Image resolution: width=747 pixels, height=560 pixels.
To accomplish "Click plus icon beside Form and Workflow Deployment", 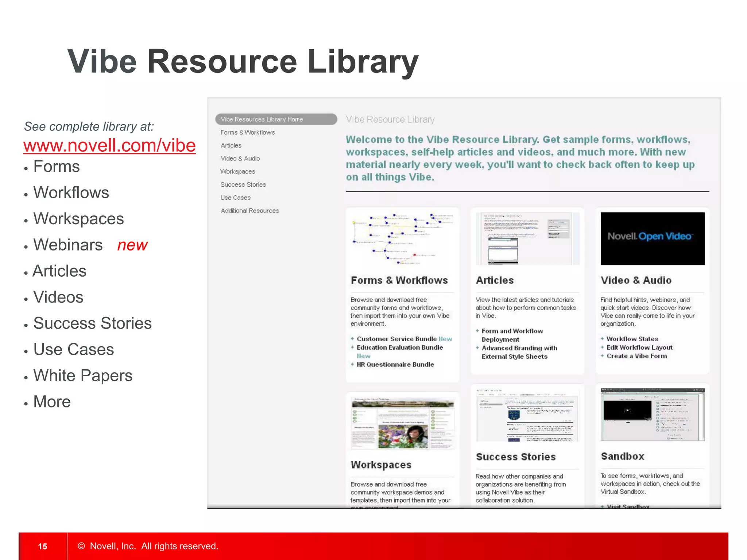I will pyautogui.click(x=477, y=331).
